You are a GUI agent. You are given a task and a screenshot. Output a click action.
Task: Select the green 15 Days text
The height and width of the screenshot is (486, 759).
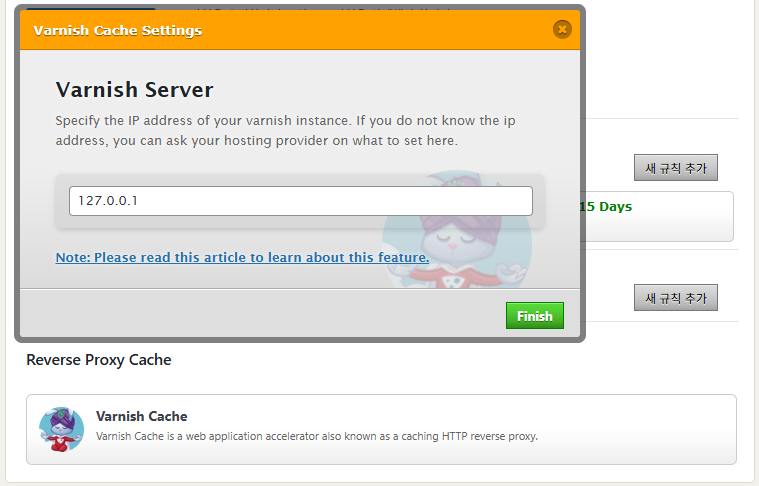point(606,207)
